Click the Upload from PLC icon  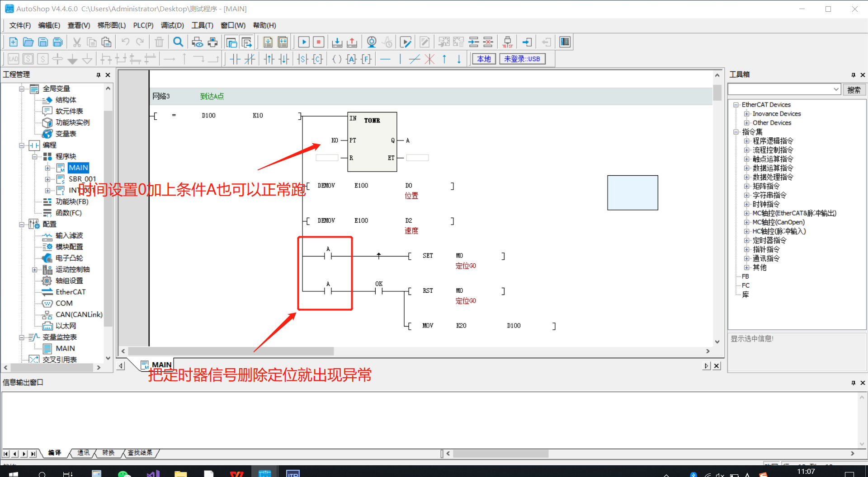(352, 42)
